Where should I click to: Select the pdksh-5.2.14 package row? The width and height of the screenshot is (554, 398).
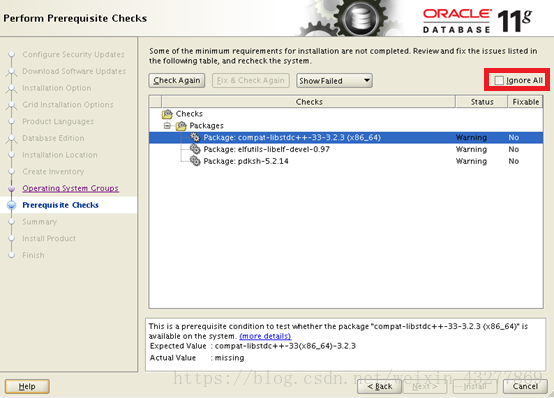point(346,161)
